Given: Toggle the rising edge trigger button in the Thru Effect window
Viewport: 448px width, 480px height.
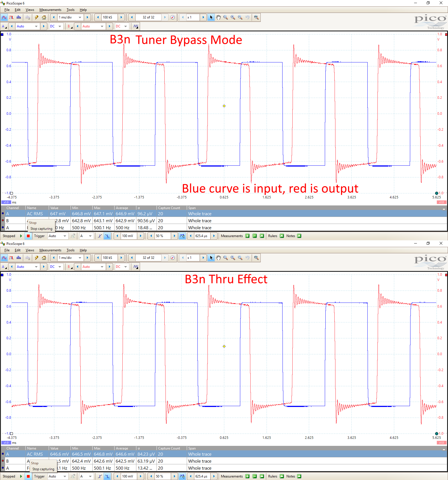Looking at the screenshot, I should [x=100, y=476].
